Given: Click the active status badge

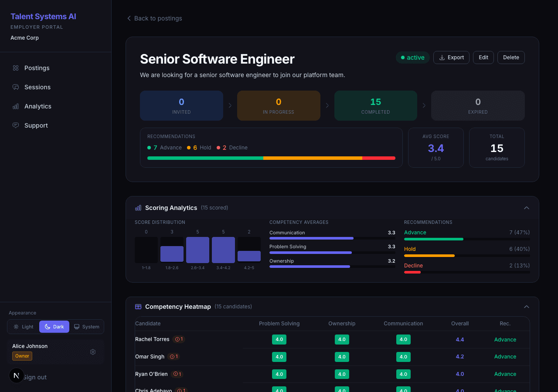Looking at the screenshot, I should [x=413, y=57].
